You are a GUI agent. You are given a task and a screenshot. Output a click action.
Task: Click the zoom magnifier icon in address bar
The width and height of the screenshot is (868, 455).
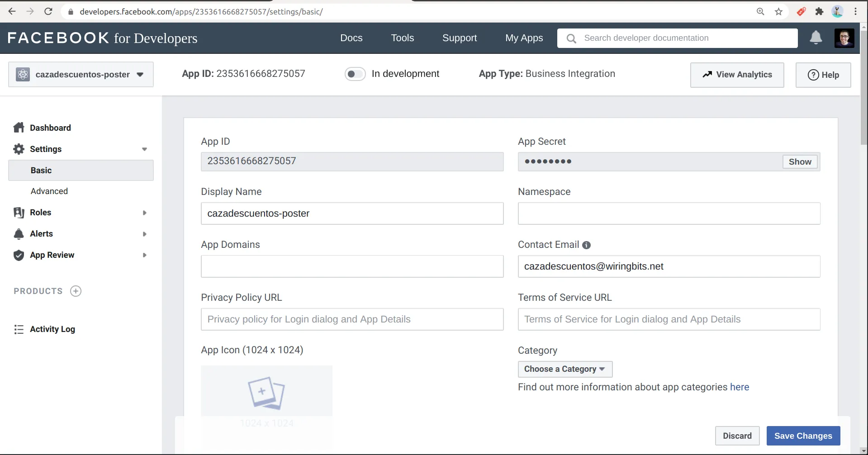(760, 12)
